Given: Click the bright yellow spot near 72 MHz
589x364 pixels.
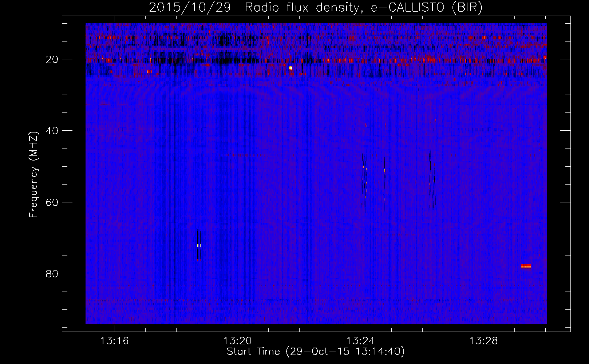Looking at the screenshot, I should (x=198, y=245).
